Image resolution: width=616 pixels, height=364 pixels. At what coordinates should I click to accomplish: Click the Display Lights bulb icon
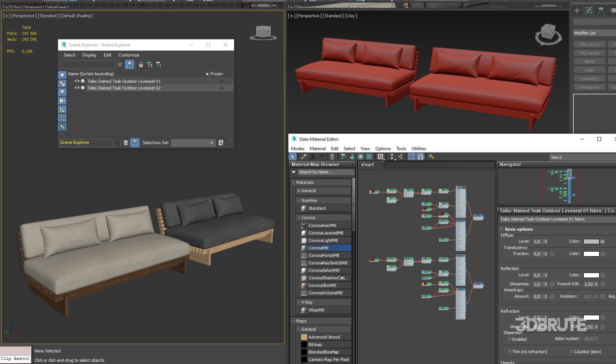[62, 92]
